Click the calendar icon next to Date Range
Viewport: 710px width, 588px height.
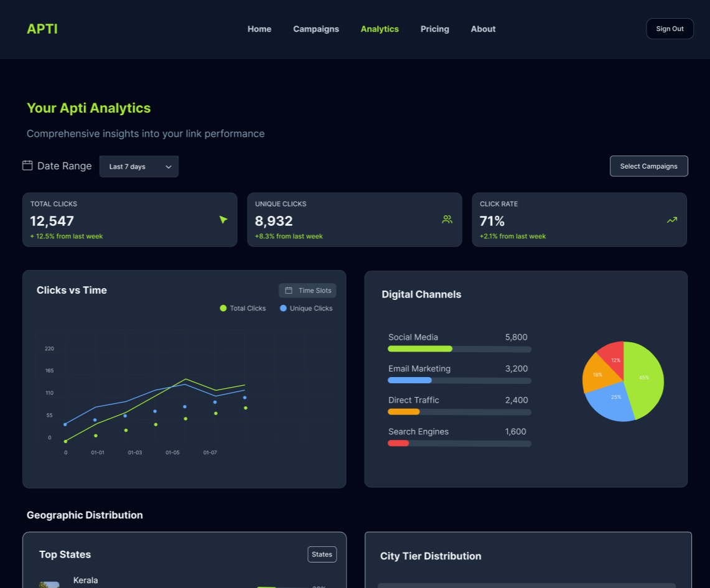click(27, 166)
